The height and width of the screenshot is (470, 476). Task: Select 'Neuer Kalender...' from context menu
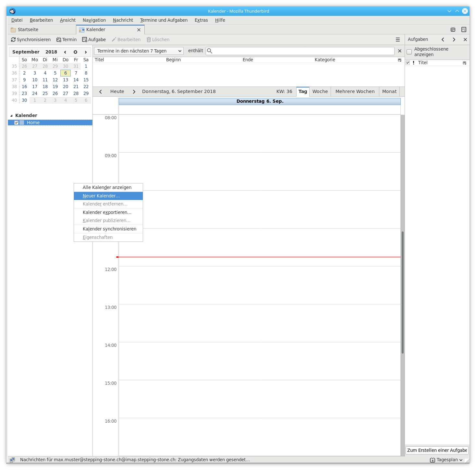click(x=101, y=196)
